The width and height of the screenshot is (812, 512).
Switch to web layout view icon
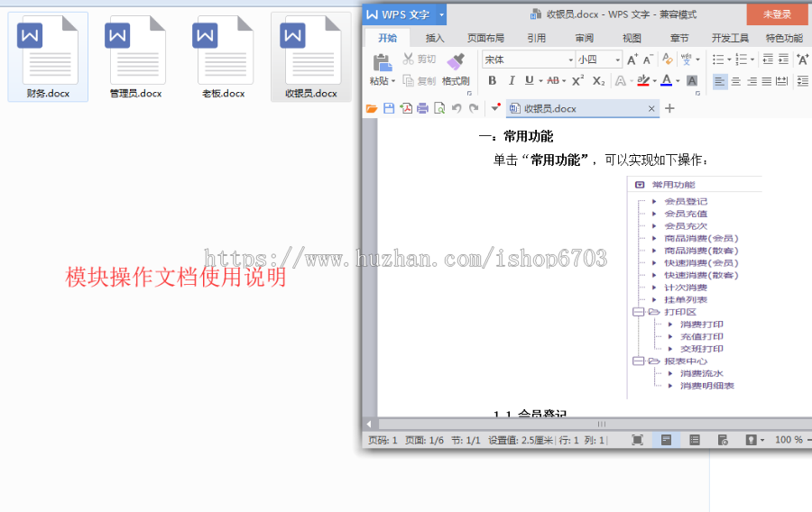pos(723,440)
